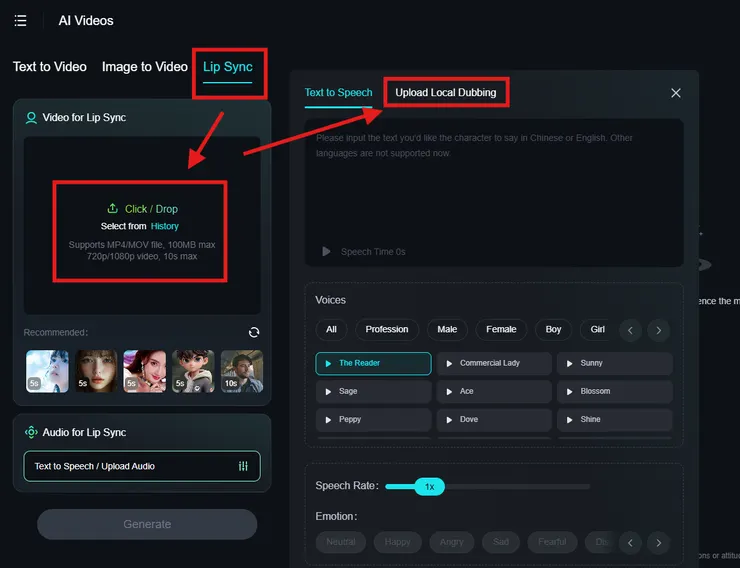
Task: Click the Video for Lip Sync person icon
Action: (x=31, y=118)
